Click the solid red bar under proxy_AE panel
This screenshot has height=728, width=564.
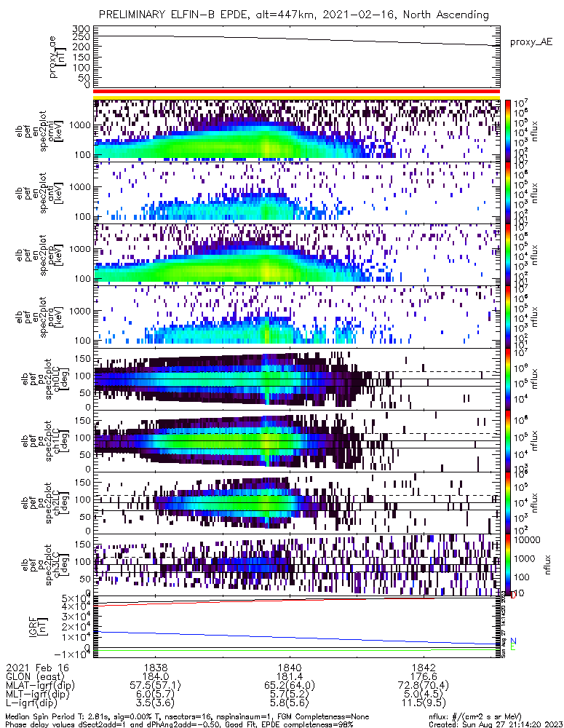pos(297,92)
